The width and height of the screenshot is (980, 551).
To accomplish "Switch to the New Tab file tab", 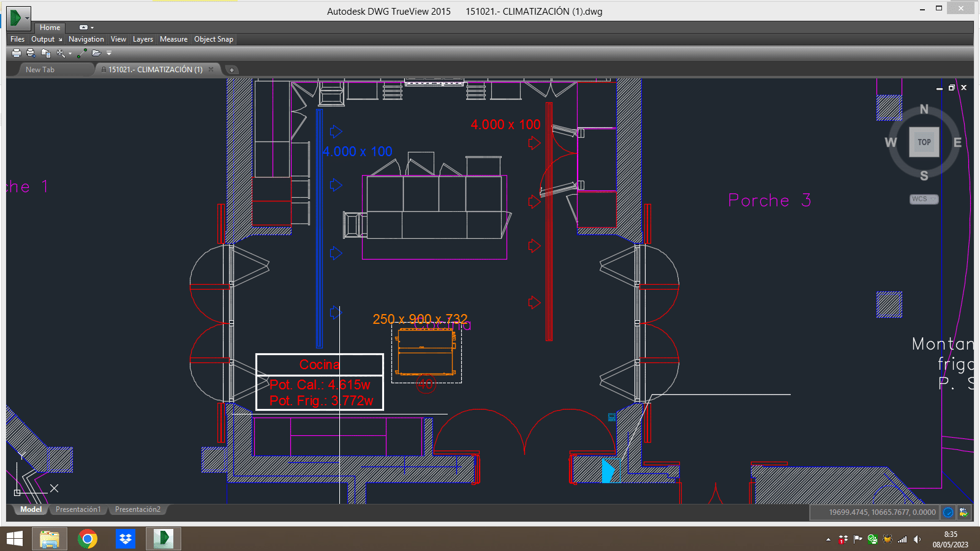I will (40, 70).
